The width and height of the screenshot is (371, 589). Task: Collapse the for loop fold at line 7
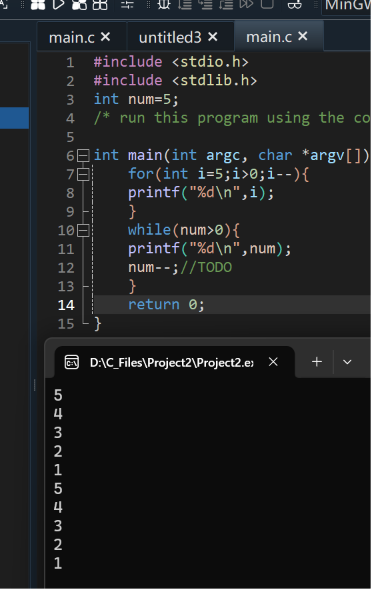pos(83,174)
